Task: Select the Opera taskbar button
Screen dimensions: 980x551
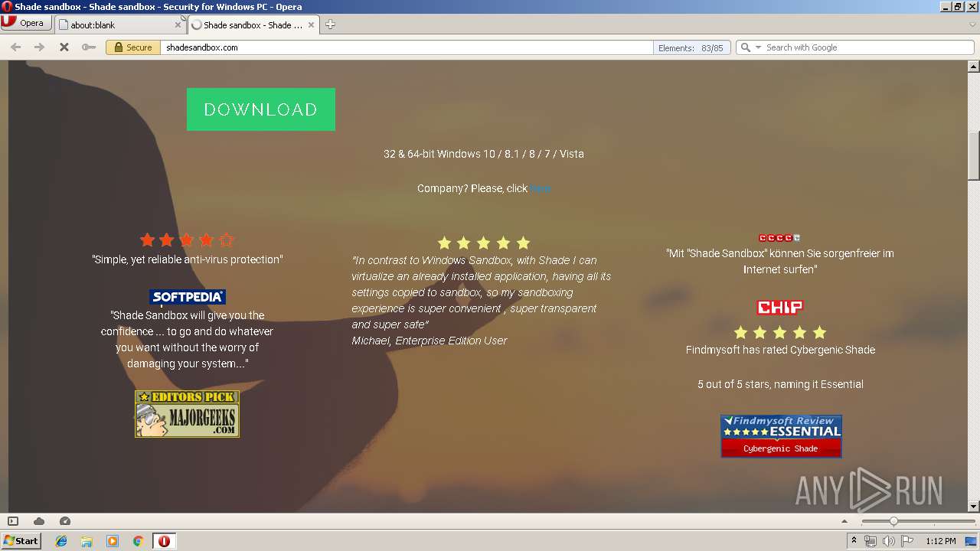Action: coord(164,541)
